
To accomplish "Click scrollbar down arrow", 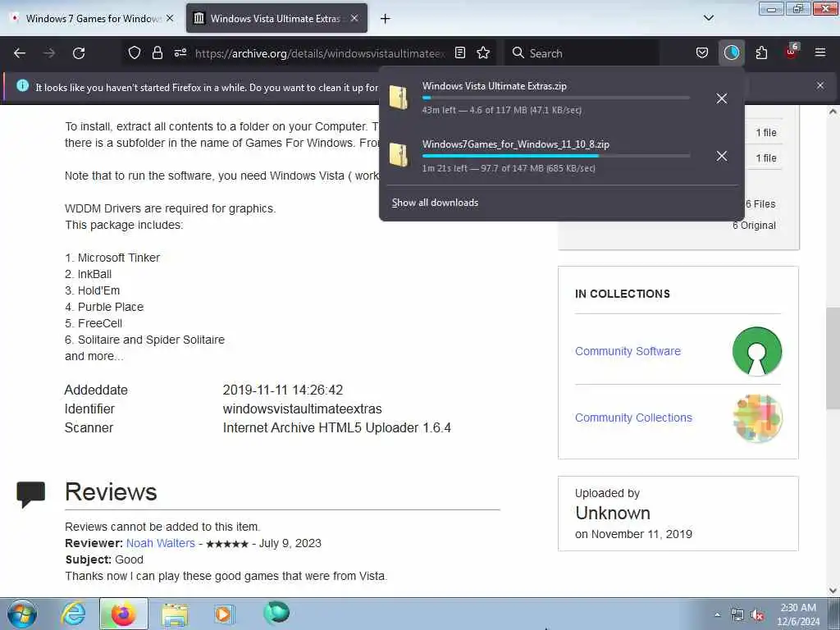I will [x=833, y=591].
